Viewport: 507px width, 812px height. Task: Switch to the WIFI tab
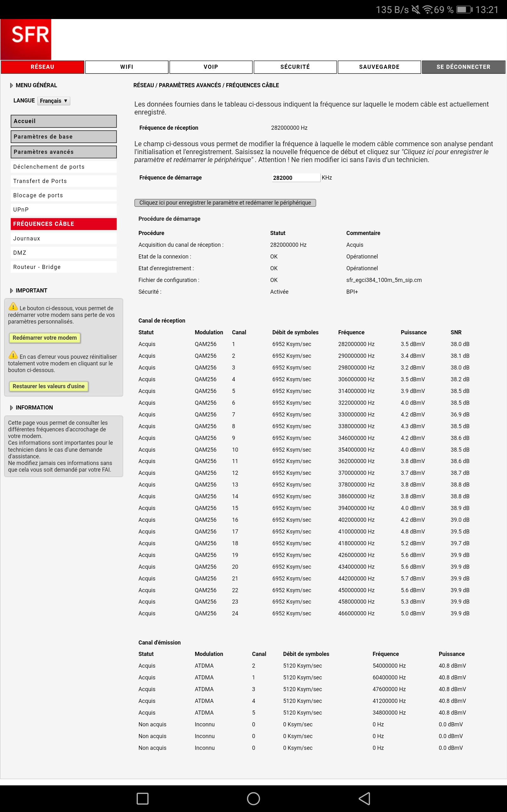pyautogui.click(x=127, y=67)
